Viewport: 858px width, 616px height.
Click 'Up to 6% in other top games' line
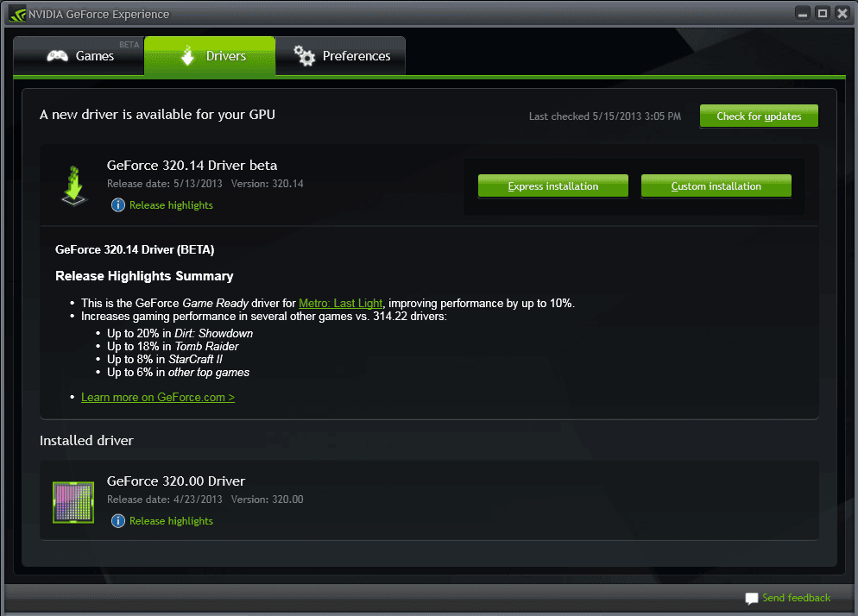179,373
